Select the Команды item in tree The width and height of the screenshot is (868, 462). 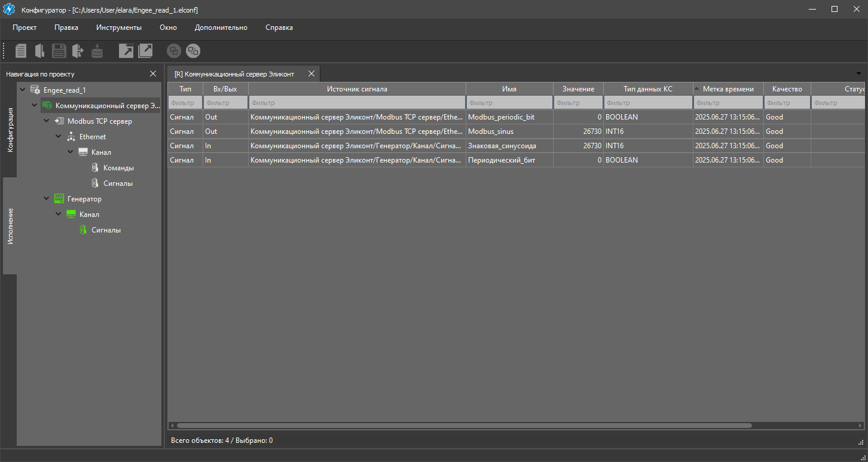118,168
